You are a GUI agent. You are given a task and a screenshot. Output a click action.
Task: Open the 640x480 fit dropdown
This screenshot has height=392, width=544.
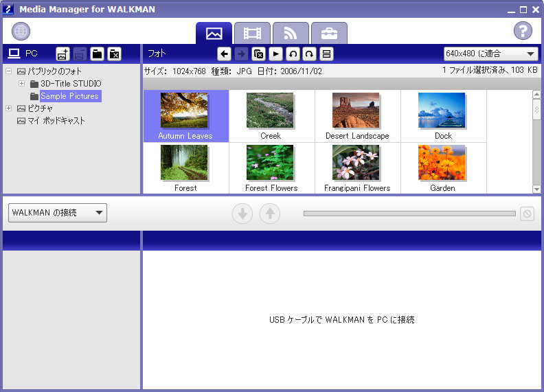click(x=491, y=54)
